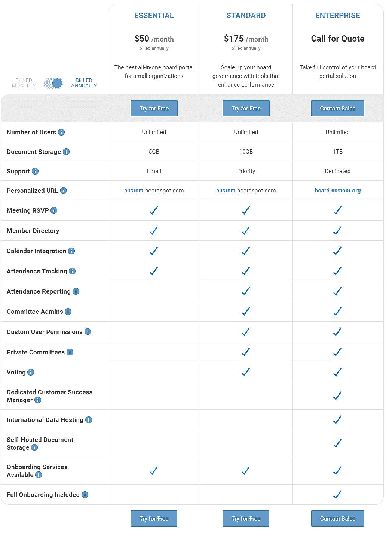Image resolution: width=392 pixels, height=534 pixels.
Task: View the Voting feature info tooltip
Action: click(x=31, y=372)
